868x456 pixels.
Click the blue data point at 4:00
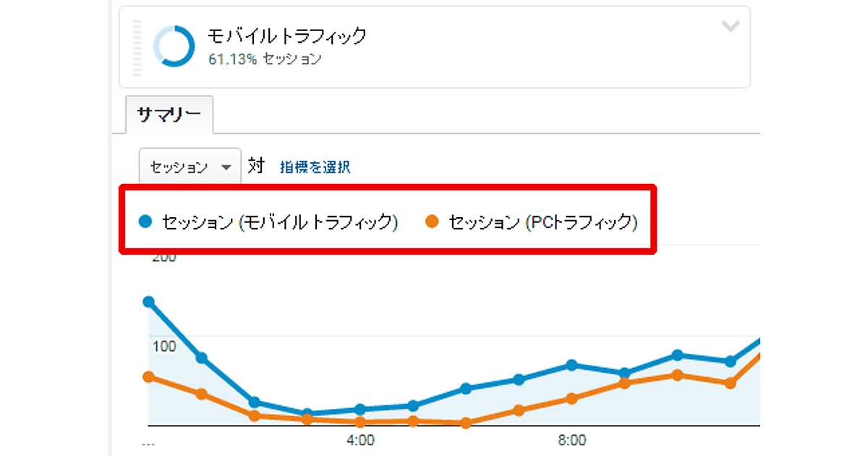coord(360,410)
